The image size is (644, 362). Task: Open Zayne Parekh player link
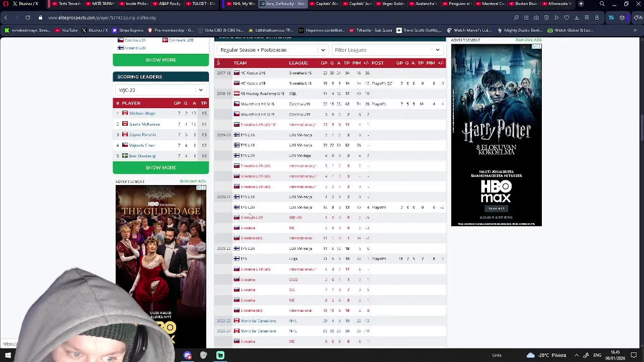click(142, 135)
